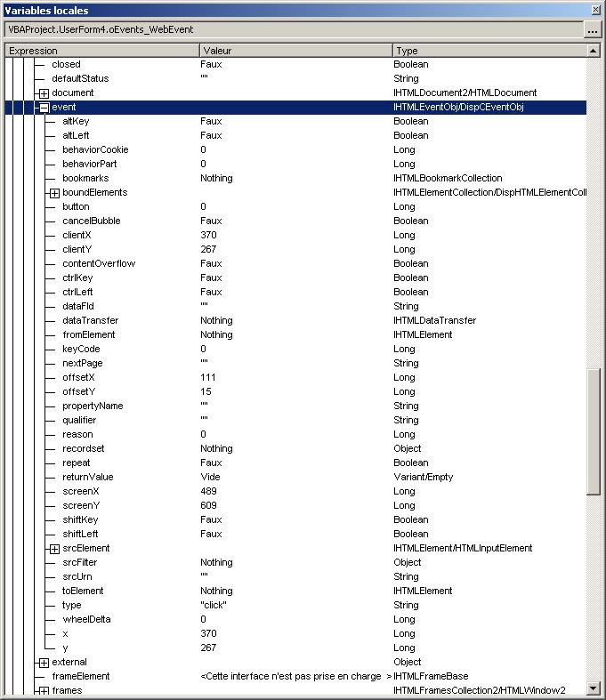This screenshot has height=700, width=606.
Task: Expand the srcElement node
Action: point(53,549)
